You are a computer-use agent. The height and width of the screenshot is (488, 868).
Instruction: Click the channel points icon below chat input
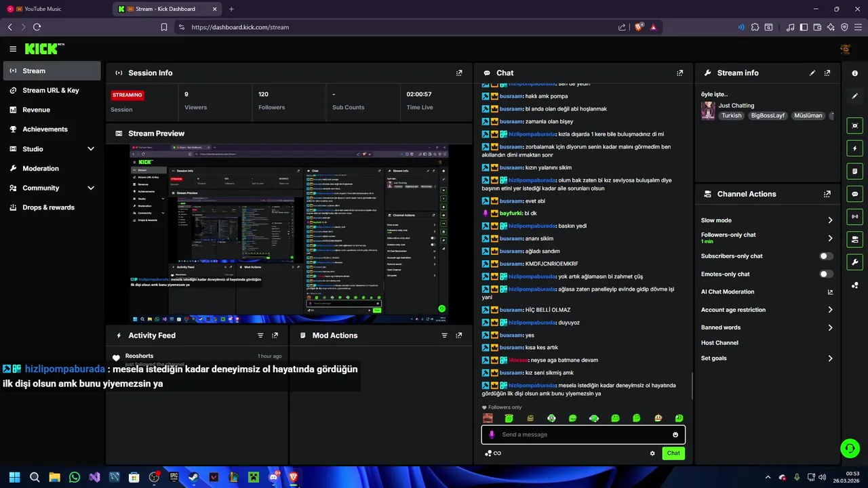coord(493,453)
